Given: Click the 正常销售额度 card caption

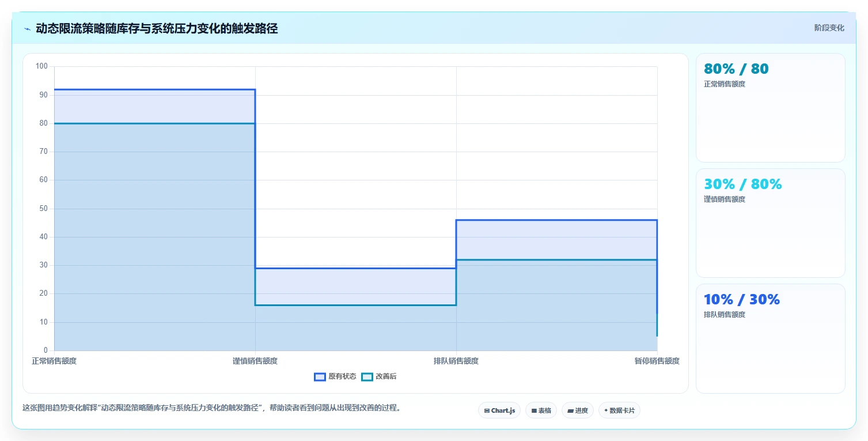Looking at the screenshot, I should click(725, 84).
